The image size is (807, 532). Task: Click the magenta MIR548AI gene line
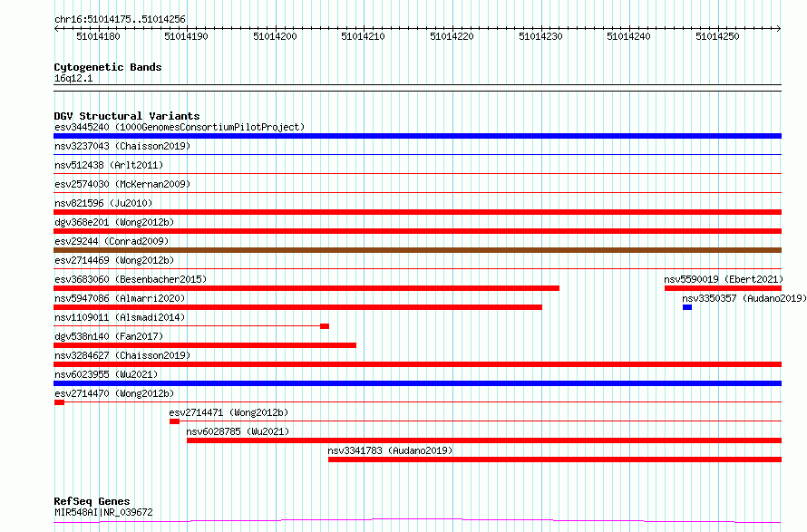pos(417,521)
